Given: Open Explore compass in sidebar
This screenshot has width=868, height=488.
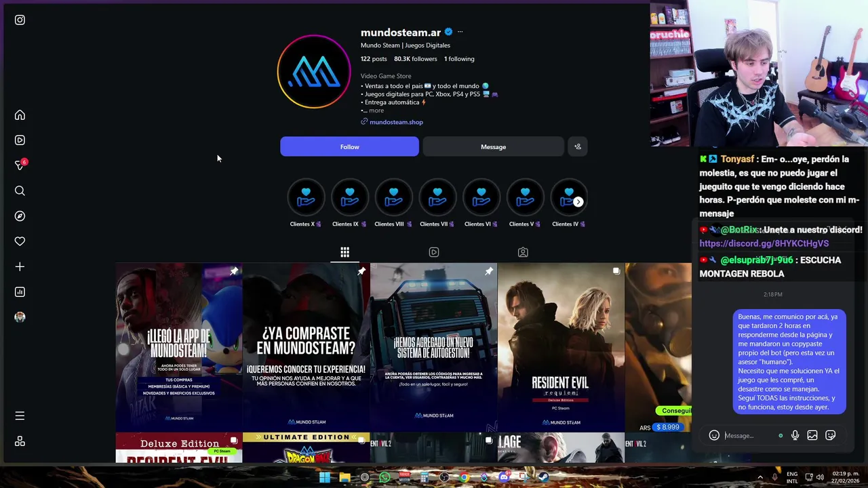Looking at the screenshot, I should tap(20, 216).
